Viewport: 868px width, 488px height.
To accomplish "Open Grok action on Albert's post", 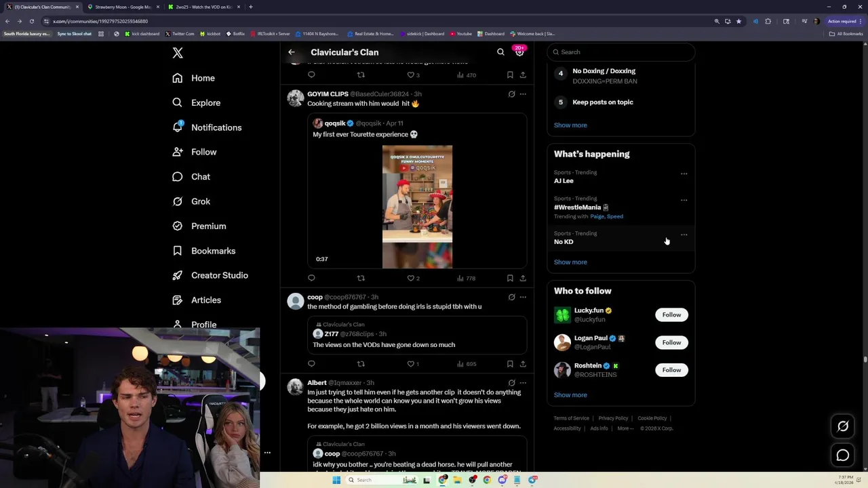I will coord(511,383).
